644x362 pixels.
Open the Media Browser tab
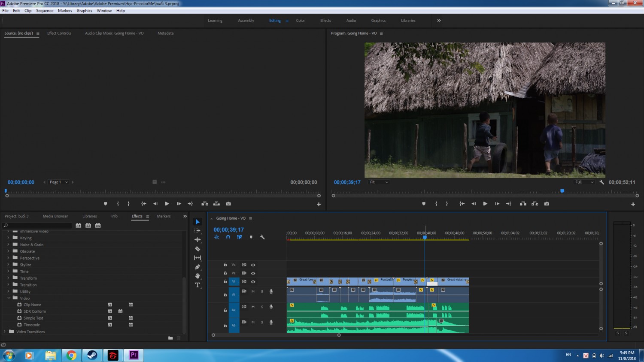pos(55,216)
